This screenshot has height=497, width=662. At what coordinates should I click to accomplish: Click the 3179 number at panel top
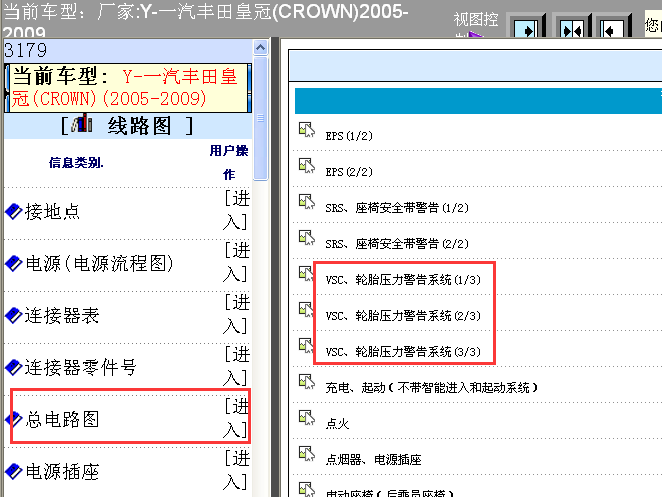tap(26, 50)
